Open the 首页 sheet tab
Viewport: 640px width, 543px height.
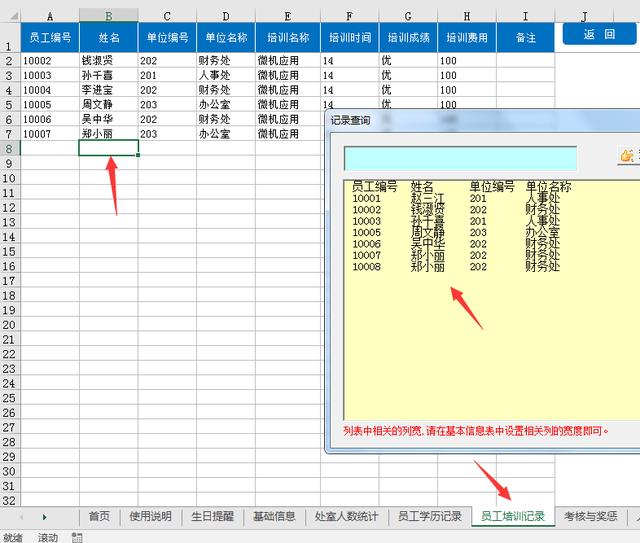(99, 516)
